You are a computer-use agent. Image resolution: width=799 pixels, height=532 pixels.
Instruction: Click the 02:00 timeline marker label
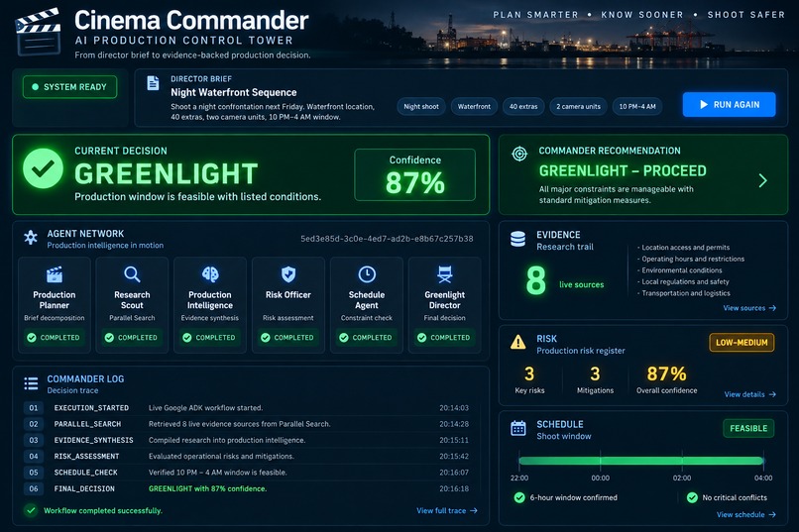[682, 479]
